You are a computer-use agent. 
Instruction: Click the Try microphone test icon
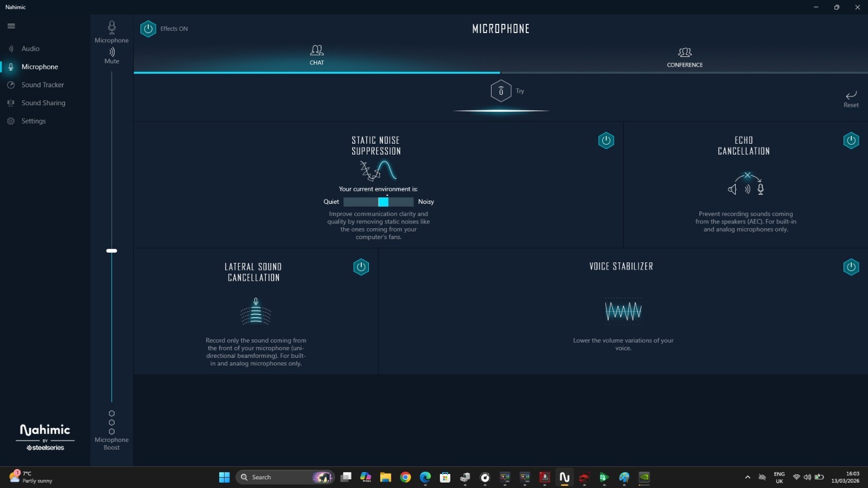click(501, 91)
